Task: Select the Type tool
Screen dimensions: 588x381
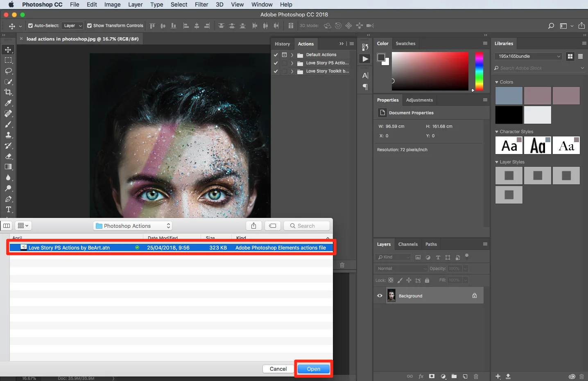Action: click(8, 209)
